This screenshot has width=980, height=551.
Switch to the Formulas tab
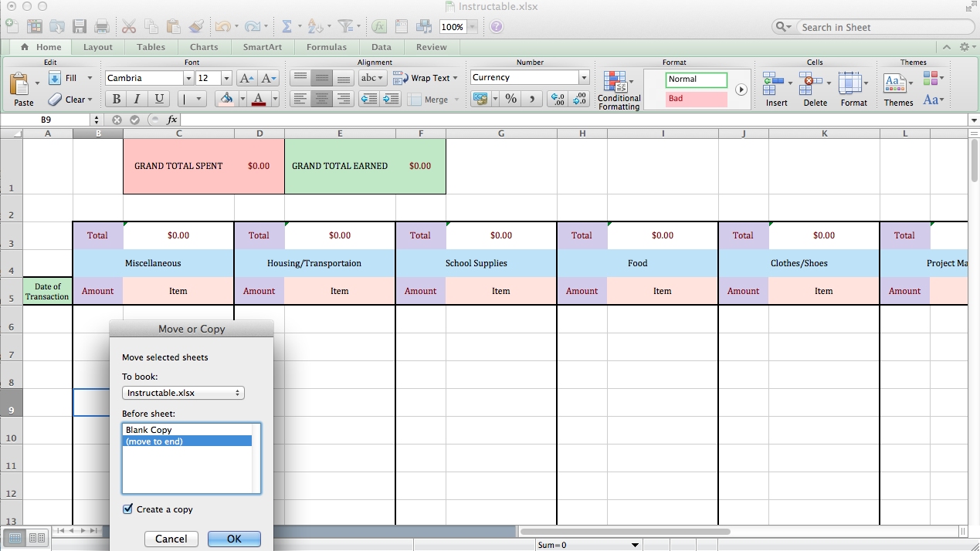327,47
